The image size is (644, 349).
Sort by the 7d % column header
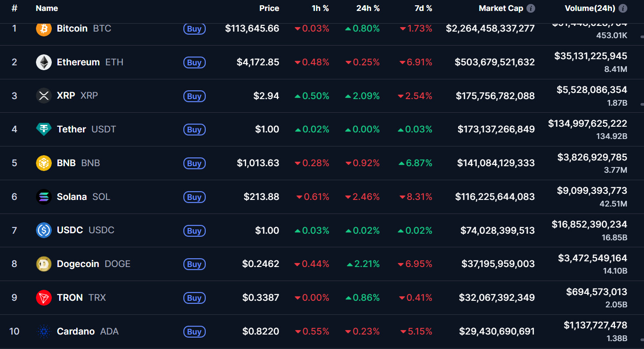(x=422, y=8)
